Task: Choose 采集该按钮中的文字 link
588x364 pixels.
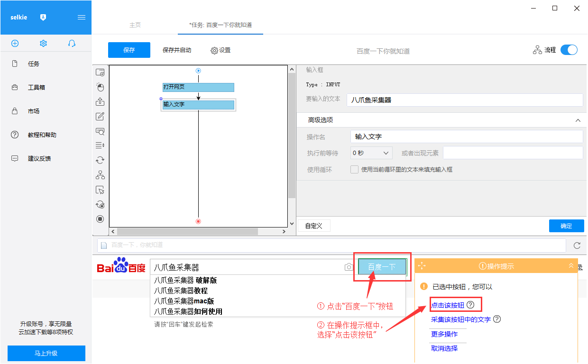Action: tap(461, 319)
